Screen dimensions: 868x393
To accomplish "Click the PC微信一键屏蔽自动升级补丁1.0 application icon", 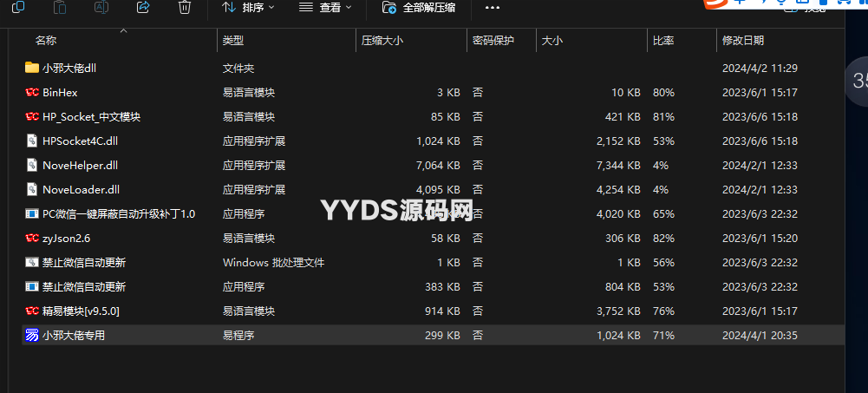I will 32,213.
